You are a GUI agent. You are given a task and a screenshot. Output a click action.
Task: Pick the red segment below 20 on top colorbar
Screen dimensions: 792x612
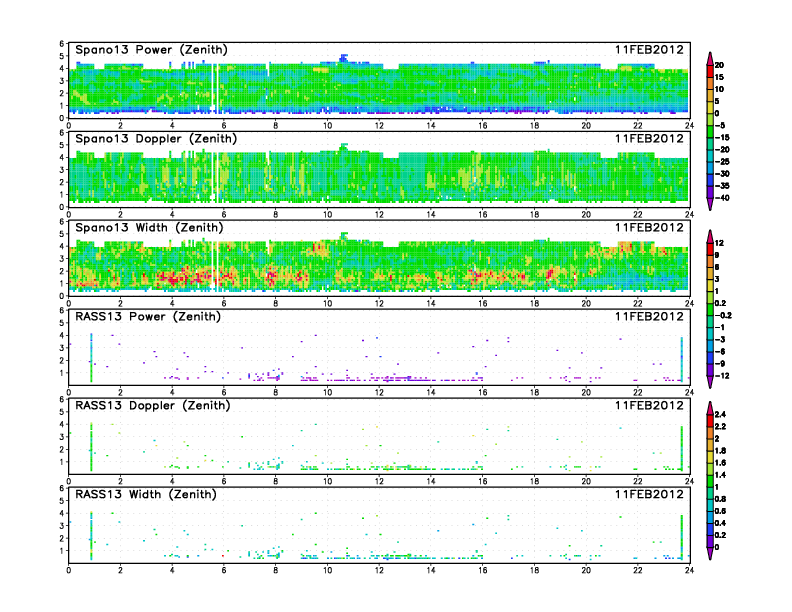point(710,71)
